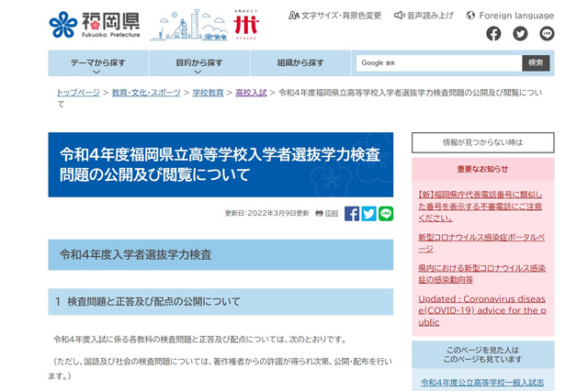The width and height of the screenshot is (588, 391).
Task: Open Updated Coronavirus disease advice link
Action: (482, 310)
